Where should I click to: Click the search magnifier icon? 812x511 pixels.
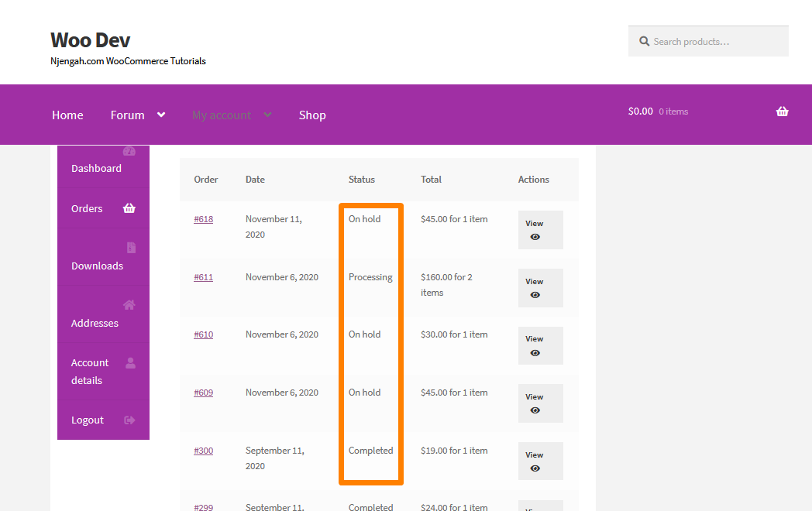click(x=644, y=41)
